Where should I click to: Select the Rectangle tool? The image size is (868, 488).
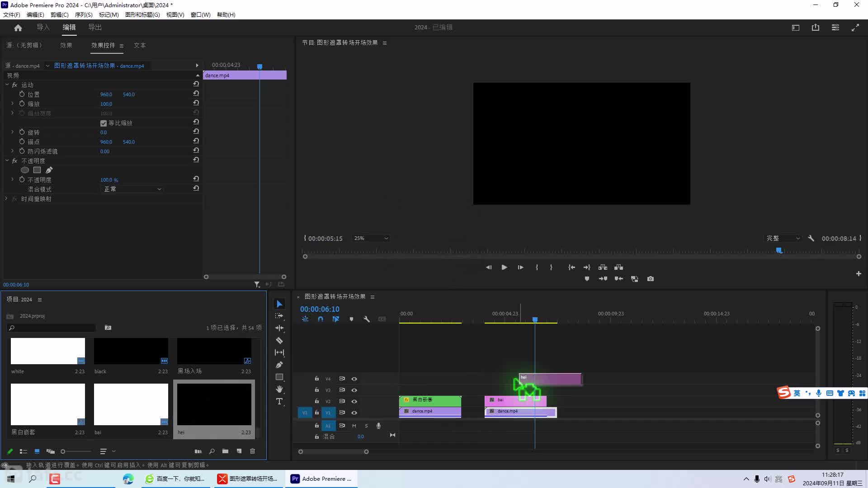point(279,377)
